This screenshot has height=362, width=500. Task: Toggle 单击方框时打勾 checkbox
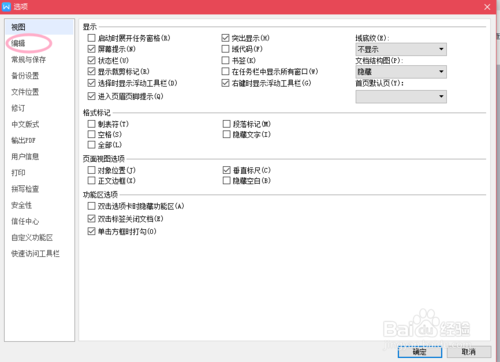(x=91, y=231)
